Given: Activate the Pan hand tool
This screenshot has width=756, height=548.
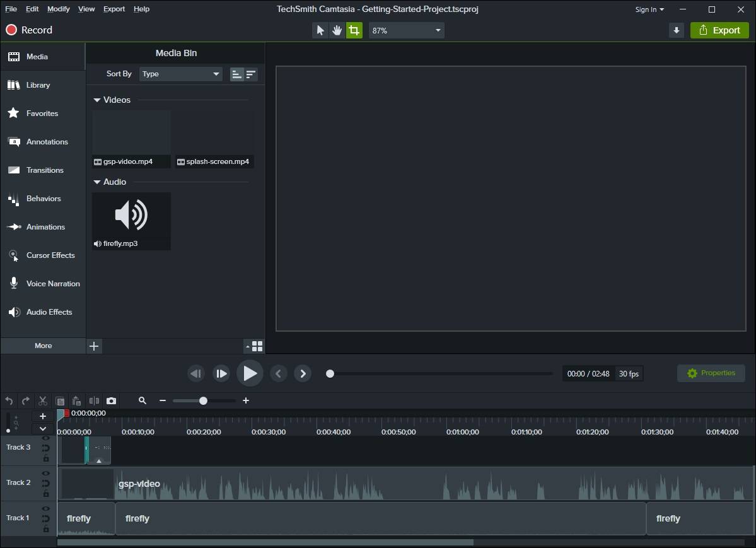Looking at the screenshot, I should pos(337,30).
